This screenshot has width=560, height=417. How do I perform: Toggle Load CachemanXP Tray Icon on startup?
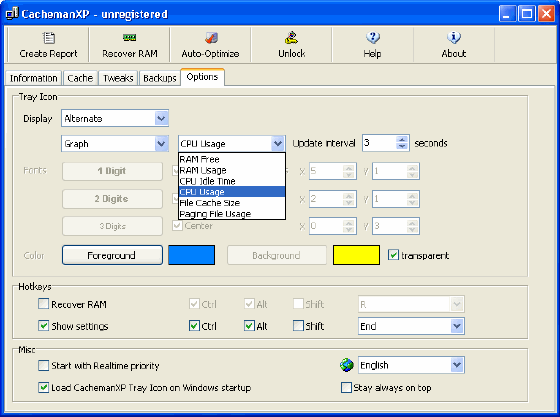44,387
